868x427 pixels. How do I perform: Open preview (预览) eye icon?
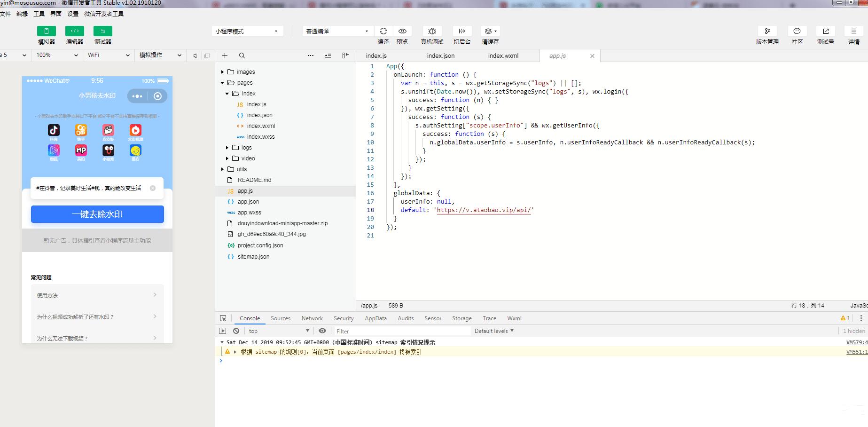pyautogui.click(x=402, y=31)
